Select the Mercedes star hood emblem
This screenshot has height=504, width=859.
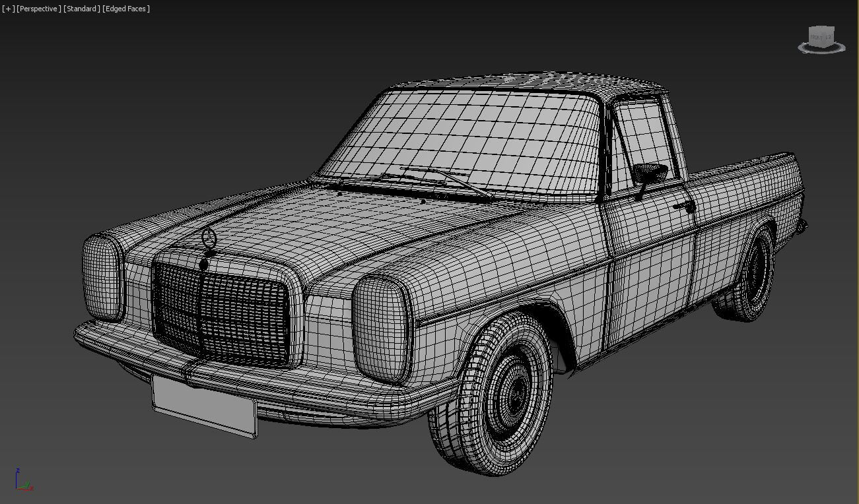point(209,239)
